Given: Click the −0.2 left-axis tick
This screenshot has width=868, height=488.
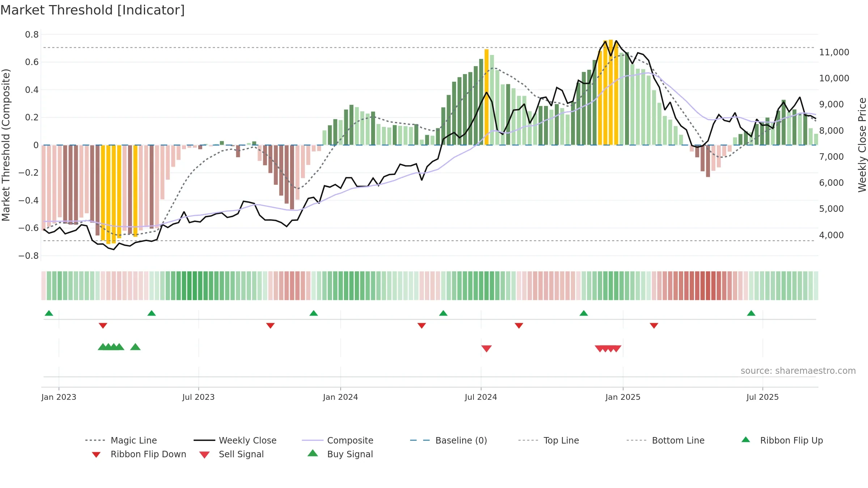Looking at the screenshot, I should pos(28,173).
